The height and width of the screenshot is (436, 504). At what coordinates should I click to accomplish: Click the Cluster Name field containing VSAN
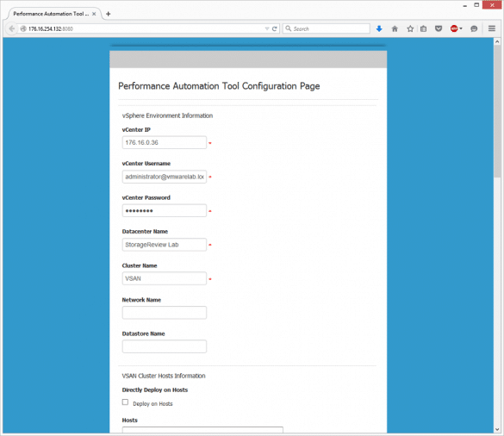tap(165, 278)
